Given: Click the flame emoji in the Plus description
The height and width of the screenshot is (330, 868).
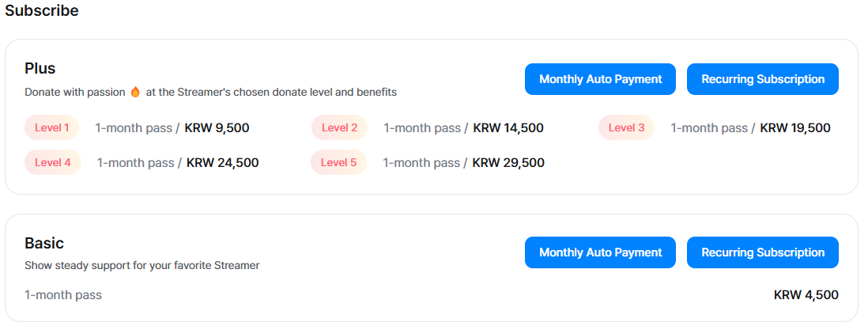Looking at the screenshot, I should [135, 92].
